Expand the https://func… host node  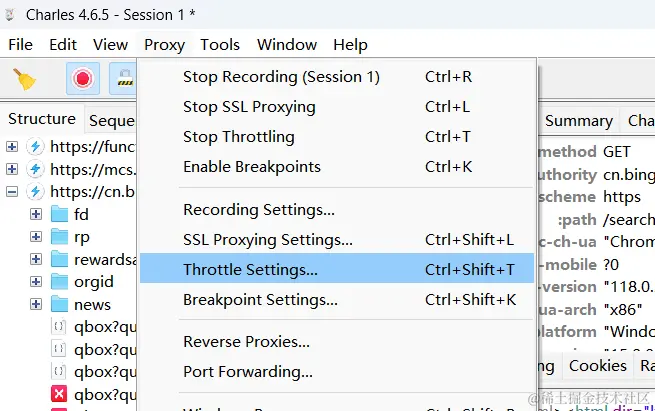coord(12,147)
